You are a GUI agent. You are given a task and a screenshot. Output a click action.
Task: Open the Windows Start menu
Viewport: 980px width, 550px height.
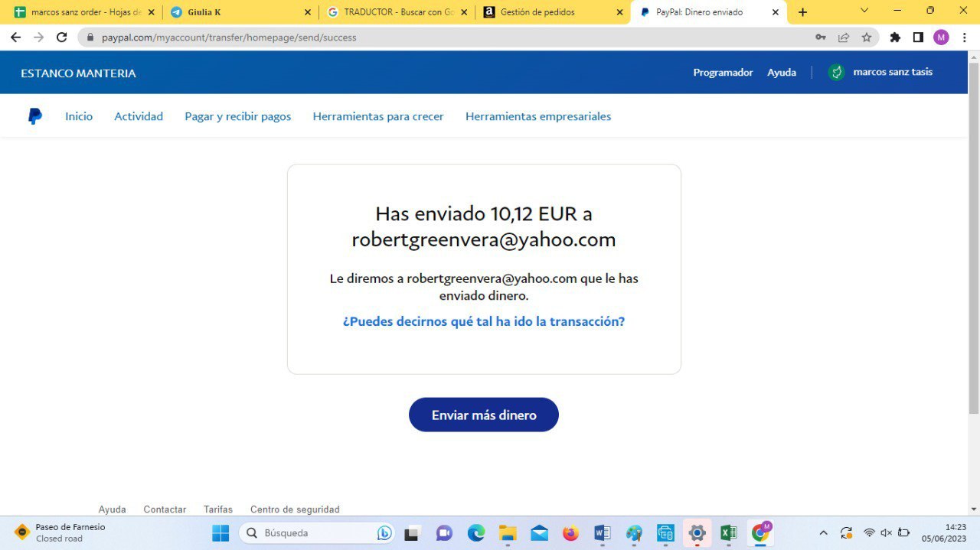tap(220, 533)
